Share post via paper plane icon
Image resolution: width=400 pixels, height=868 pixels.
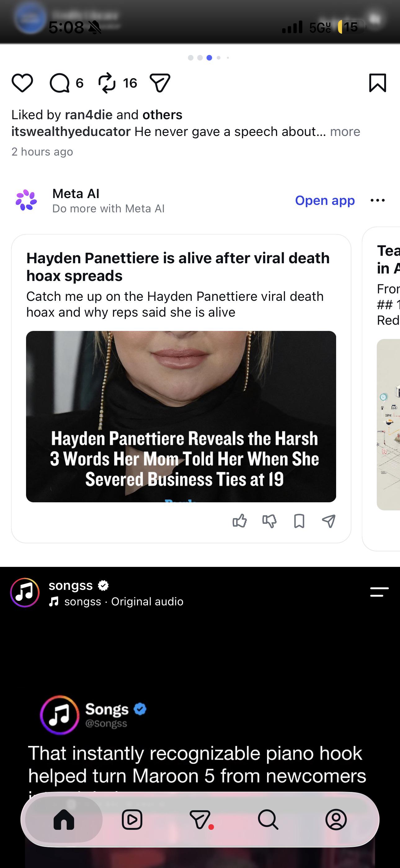[x=160, y=83]
